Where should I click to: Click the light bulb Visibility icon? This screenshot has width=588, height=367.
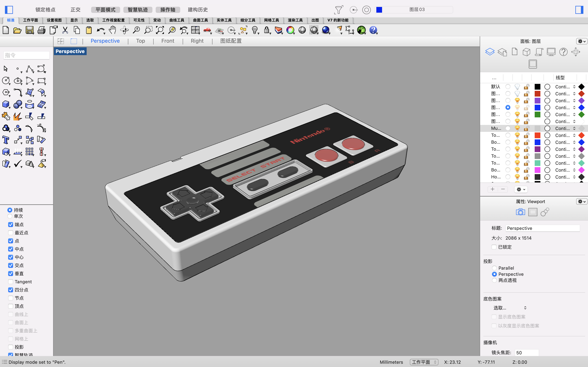coord(255,30)
